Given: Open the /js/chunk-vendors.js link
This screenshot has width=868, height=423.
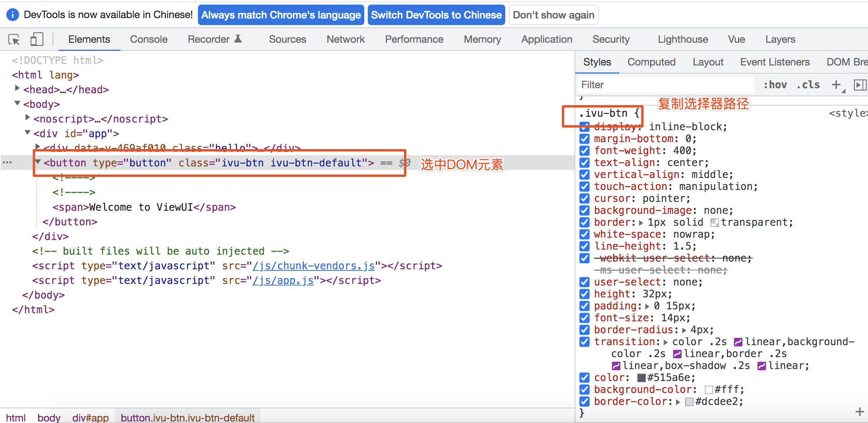Looking at the screenshot, I should tap(313, 266).
